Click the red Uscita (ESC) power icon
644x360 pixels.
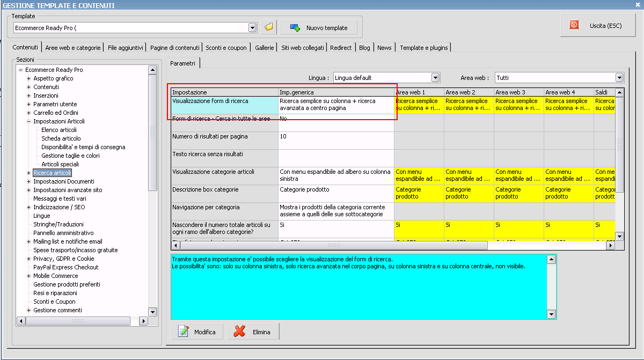(x=574, y=25)
